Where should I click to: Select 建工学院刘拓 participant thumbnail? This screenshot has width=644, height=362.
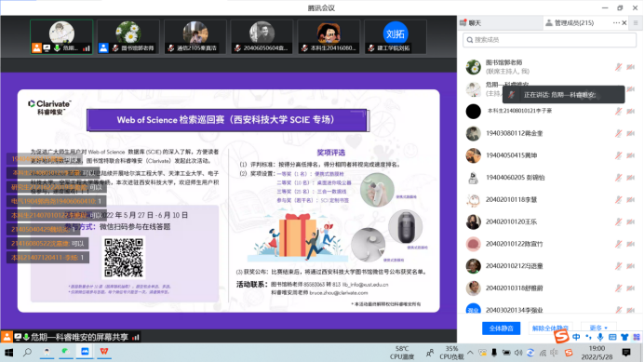tap(396, 37)
